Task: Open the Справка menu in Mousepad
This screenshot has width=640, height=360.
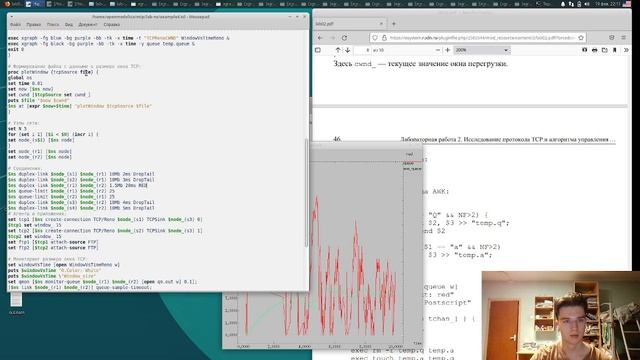Action: (x=111, y=24)
